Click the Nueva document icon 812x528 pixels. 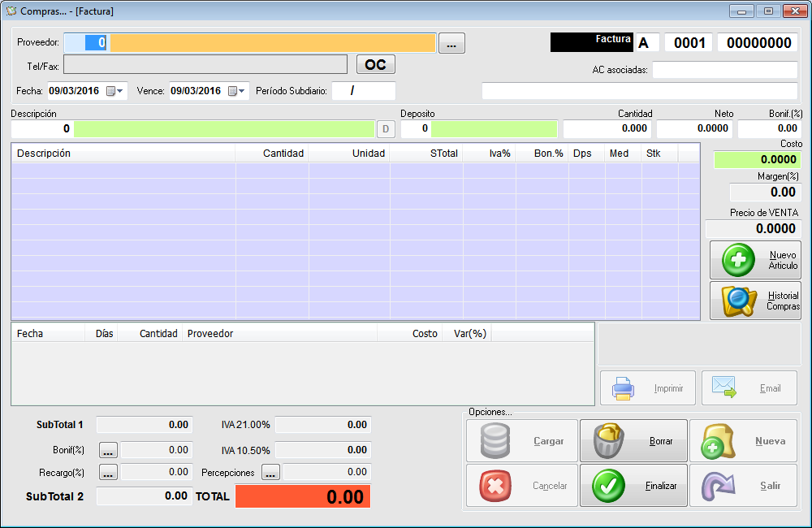pos(717,441)
